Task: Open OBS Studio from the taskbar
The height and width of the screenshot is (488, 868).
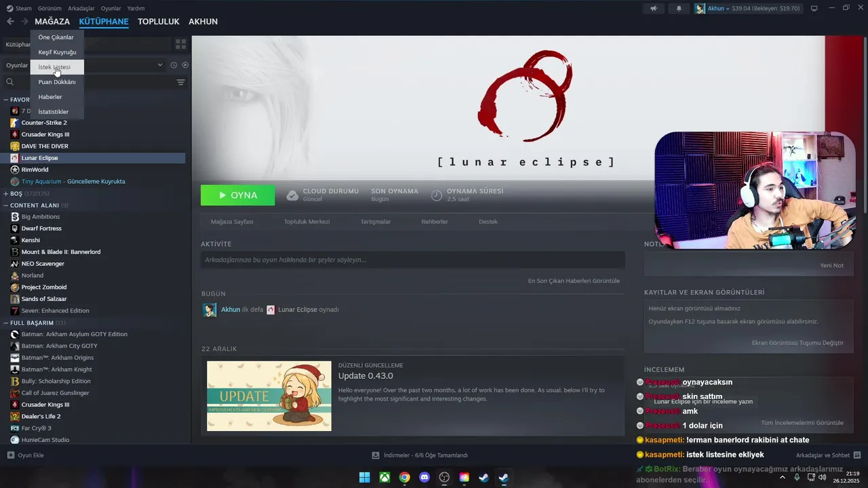Action: pos(444,477)
